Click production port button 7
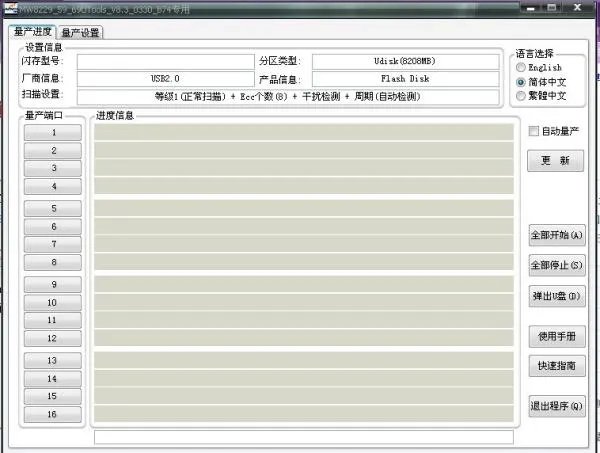The height and width of the screenshot is (453, 600). (53, 244)
